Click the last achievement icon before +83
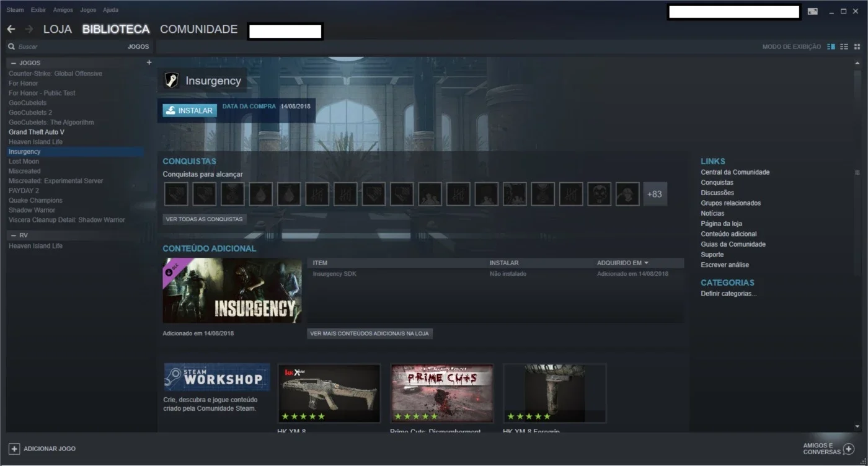This screenshot has width=868, height=466. click(627, 194)
